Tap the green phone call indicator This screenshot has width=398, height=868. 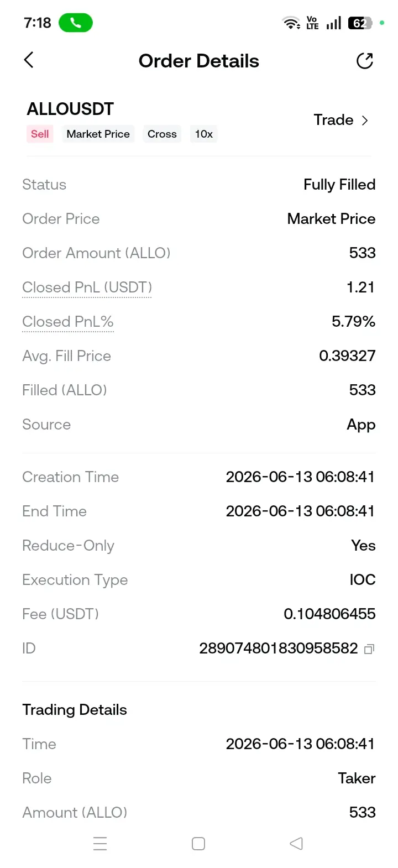click(x=76, y=23)
